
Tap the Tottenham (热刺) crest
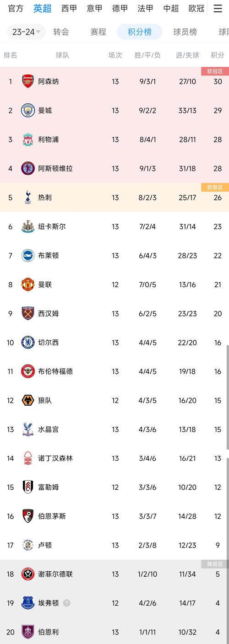(28, 198)
